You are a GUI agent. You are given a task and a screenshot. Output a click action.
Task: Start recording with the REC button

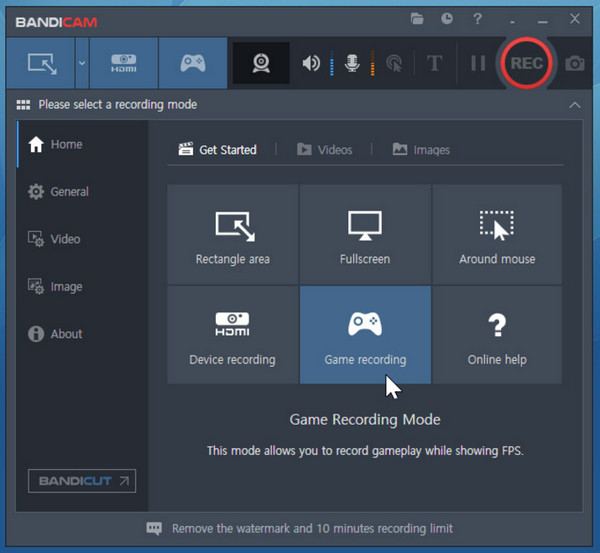[527, 63]
